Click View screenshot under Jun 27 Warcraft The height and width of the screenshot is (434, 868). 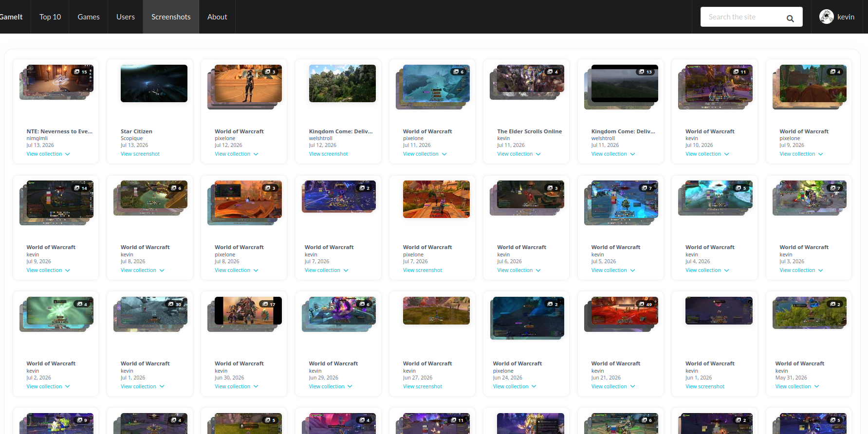(x=423, y=386)
